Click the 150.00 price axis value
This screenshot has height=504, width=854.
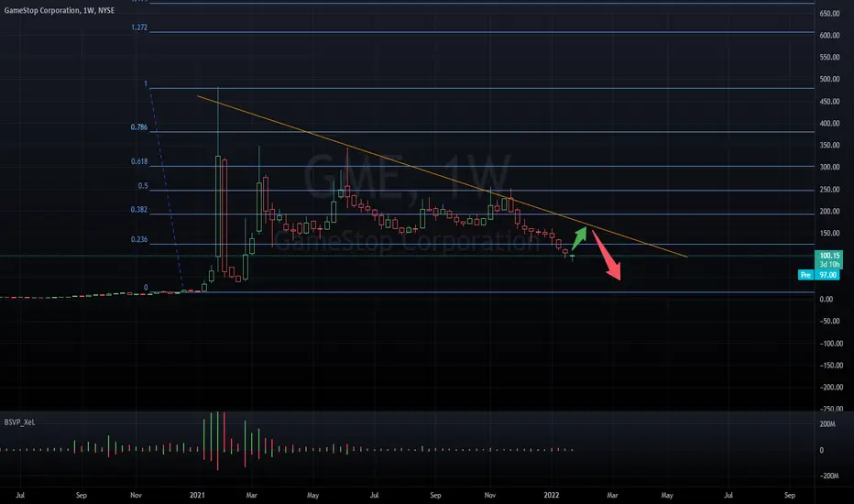coord(829,233)
